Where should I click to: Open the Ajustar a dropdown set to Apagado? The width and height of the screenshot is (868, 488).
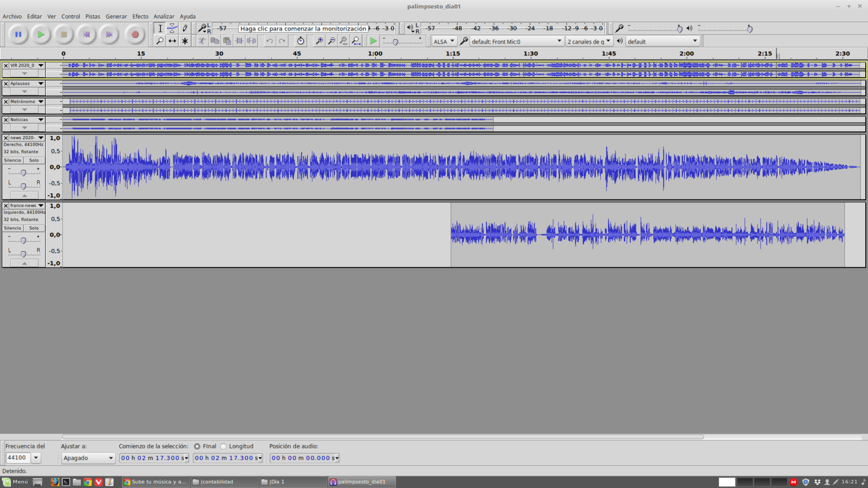point(88,458)
